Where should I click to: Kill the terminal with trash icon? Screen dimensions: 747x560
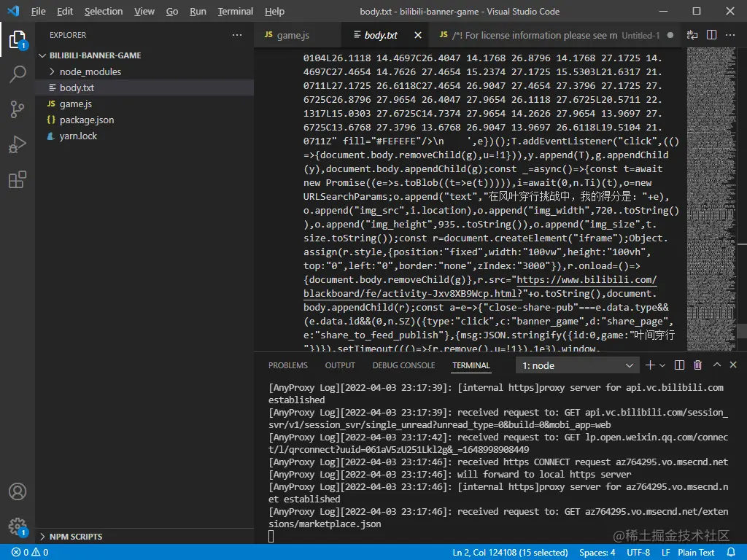tap(698, 365)
